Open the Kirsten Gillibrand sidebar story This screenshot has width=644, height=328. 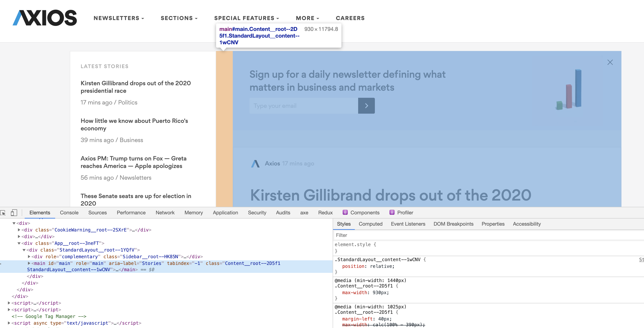[135, 87]
